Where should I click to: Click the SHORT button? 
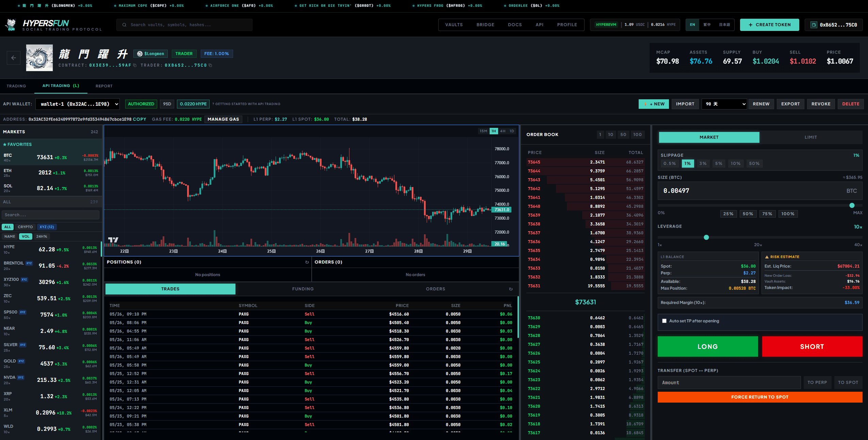[812, 346]
